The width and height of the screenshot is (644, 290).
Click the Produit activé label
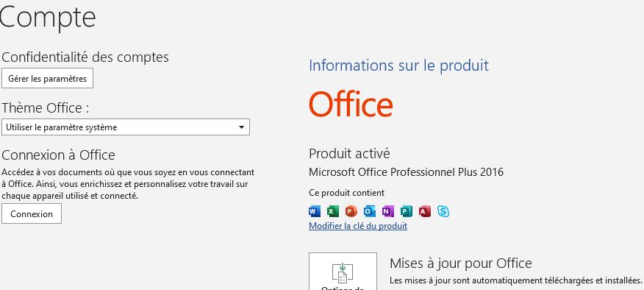pos(349,153)
